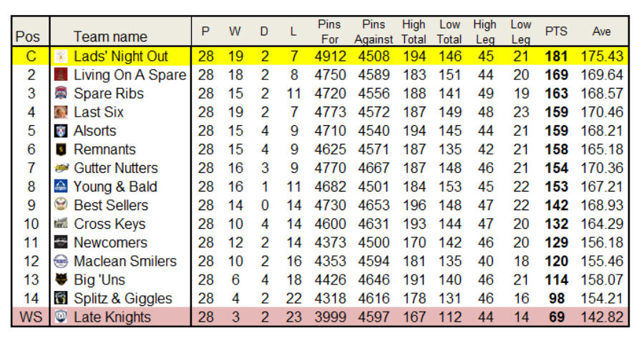Select the Spare Ribs team badge

click(61, 93)
